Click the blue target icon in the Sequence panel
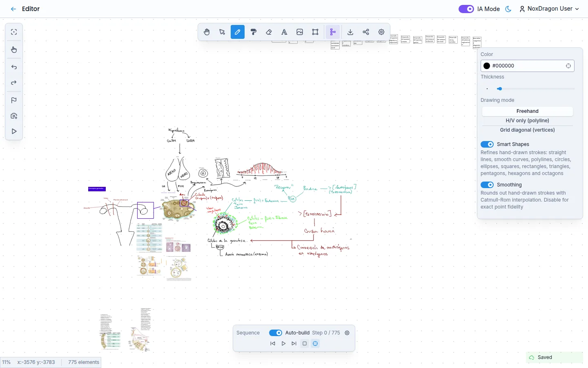The image size is (588, 368). point(315,343)
